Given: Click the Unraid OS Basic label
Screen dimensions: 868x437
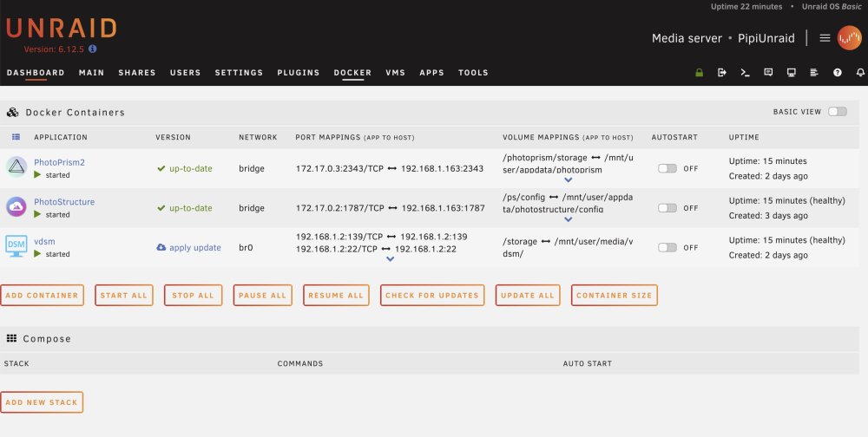Looking at the screenshot, I should [x=832, y=7].
